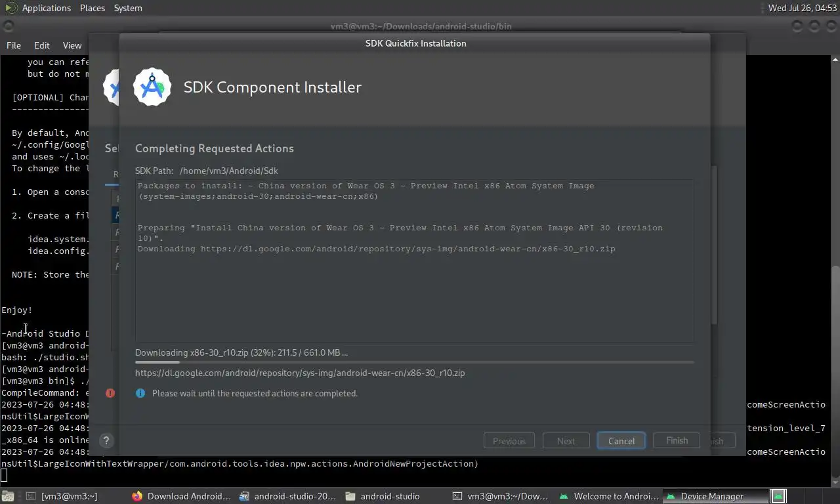This screenshot has height=504, width=840.
Task: Switch to Device Manager taskbar entry
Action: 715,496
